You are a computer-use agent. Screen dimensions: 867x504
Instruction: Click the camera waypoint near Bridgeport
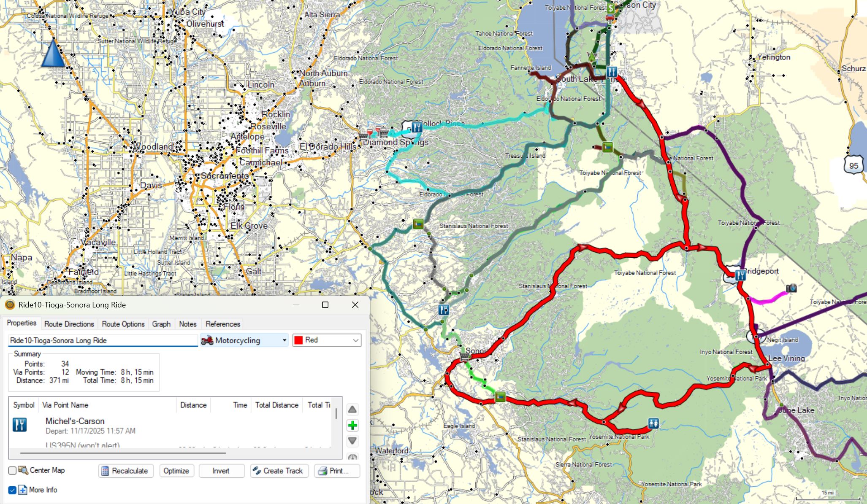point(791,288)
